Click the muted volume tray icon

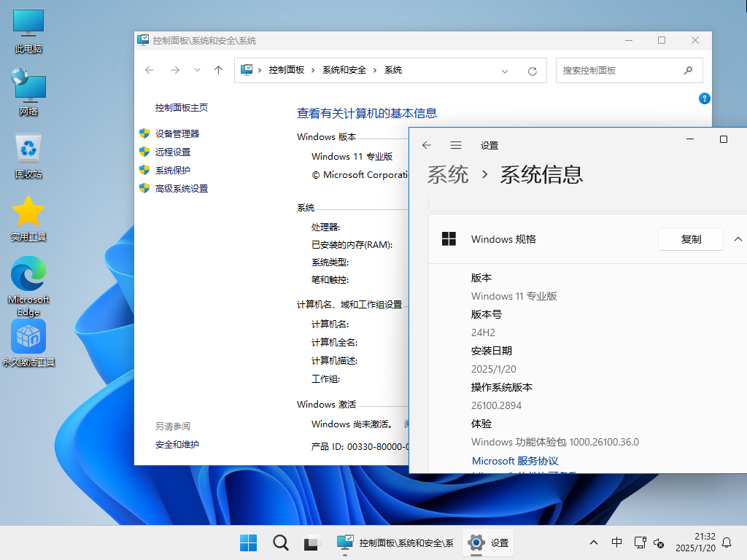point(659,542)
